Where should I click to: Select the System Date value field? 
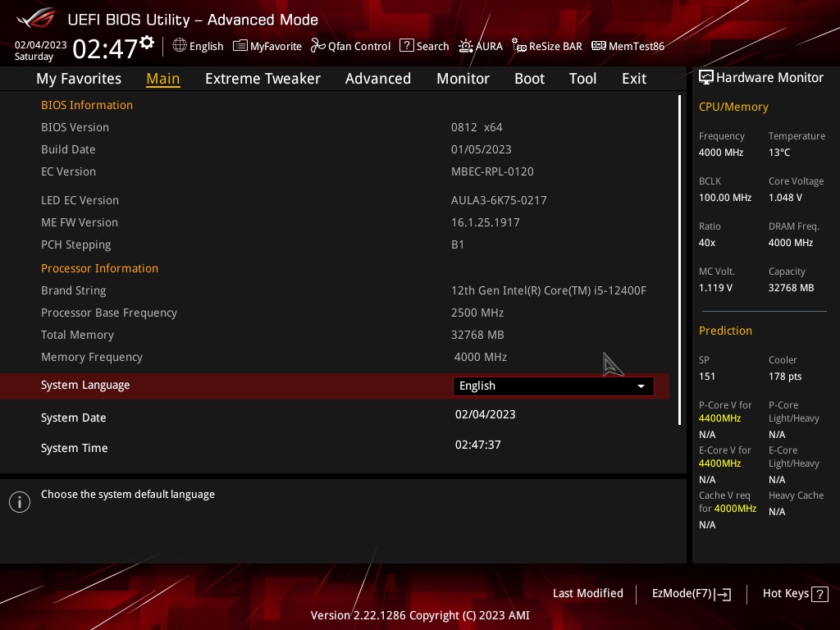click(486, 414)
